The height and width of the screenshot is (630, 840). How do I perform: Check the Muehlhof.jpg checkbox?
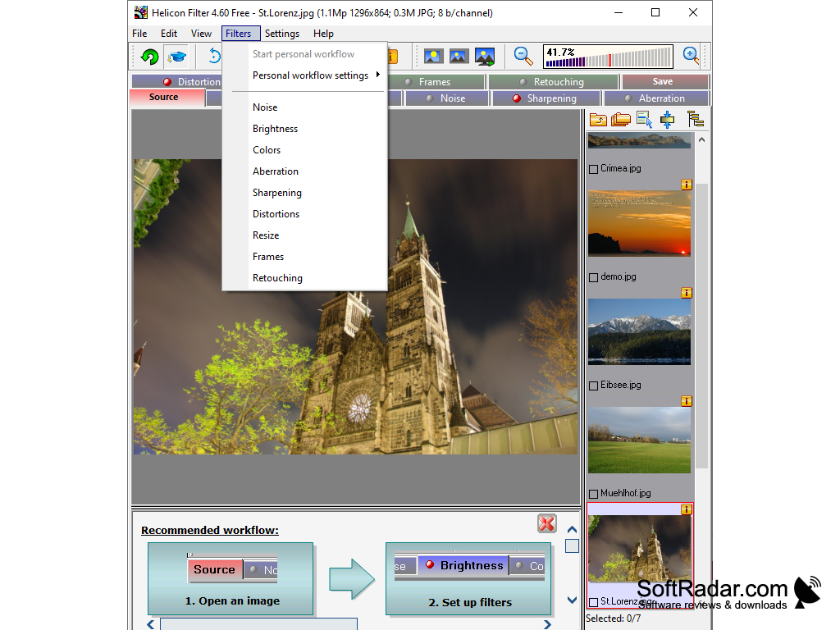(x=593, y=494)
